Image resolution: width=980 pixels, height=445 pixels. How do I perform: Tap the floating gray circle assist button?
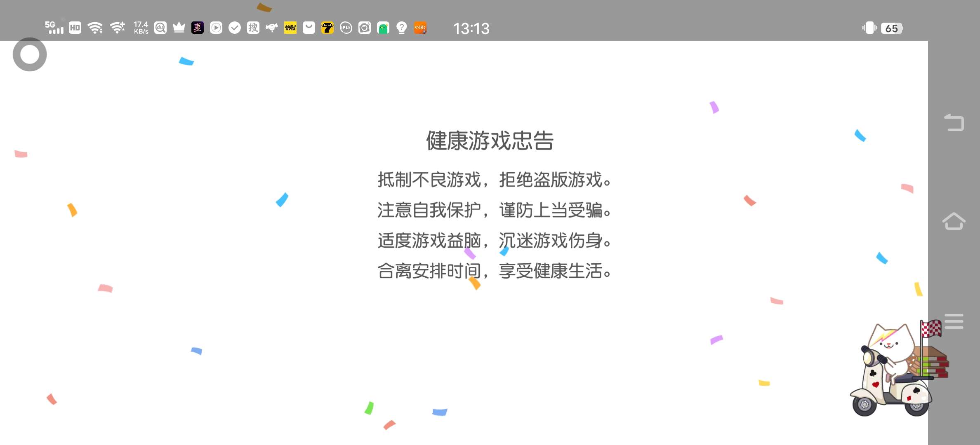point(30,54)
